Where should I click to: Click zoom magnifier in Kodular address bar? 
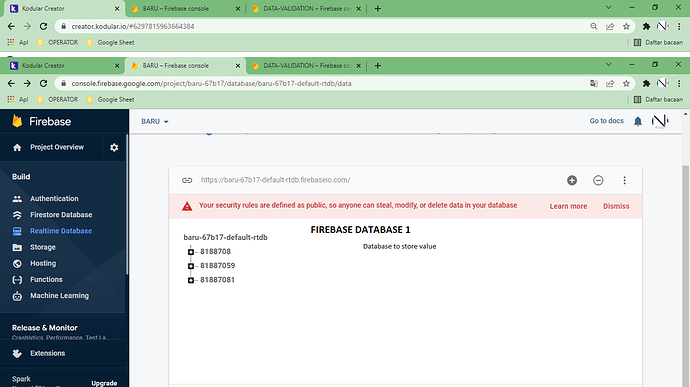594,26
